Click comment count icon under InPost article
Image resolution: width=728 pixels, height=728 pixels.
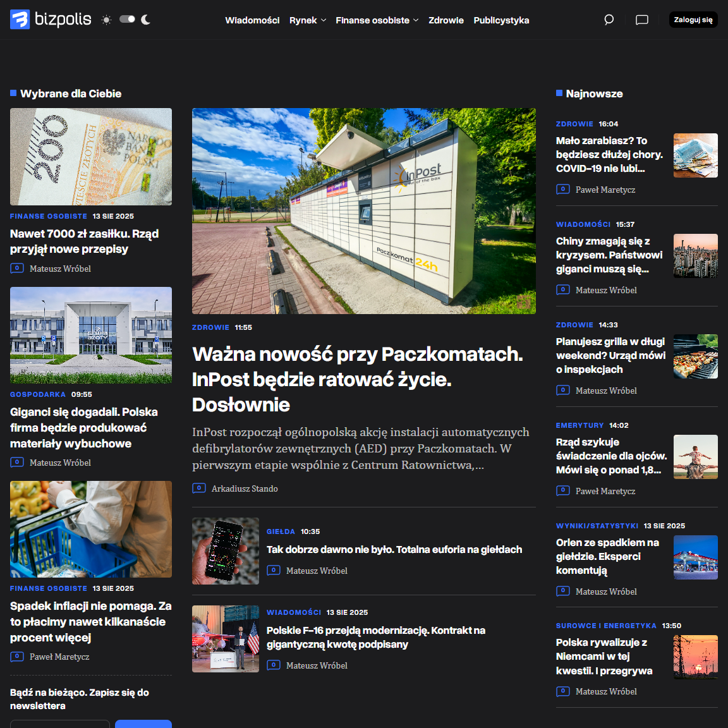click(199, 488)
